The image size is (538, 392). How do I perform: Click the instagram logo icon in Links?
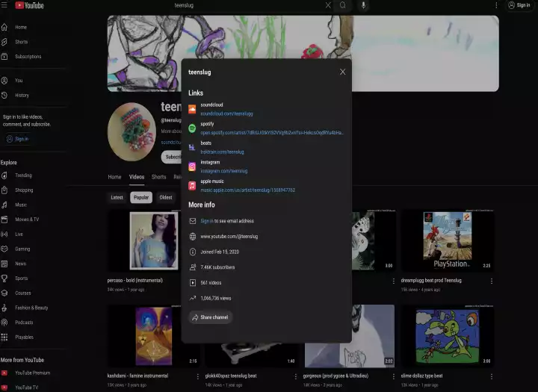192,167
